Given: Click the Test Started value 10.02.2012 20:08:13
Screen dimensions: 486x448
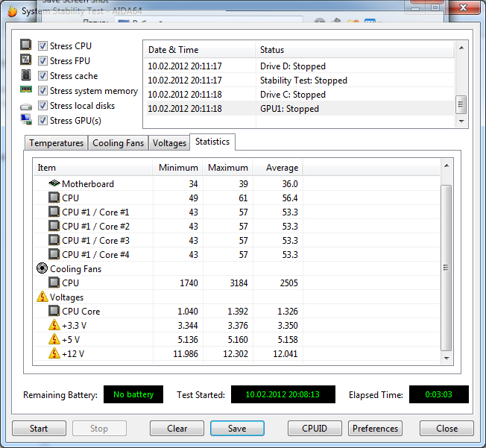Looking at the screenshot, I should 283,394.
